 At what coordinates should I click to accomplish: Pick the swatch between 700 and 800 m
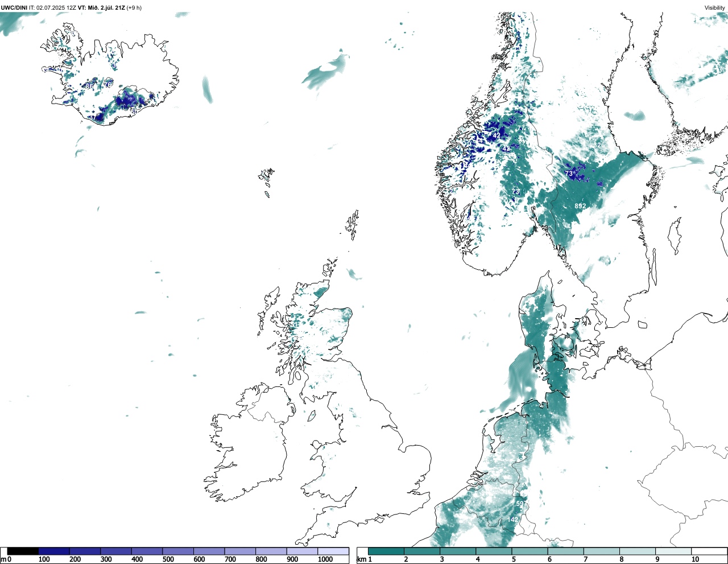240,551
